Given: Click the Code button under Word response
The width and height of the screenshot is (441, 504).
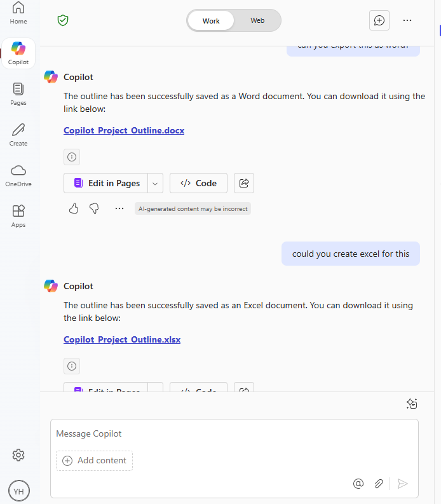Looking at the screenshot, I should pos(198,183).
